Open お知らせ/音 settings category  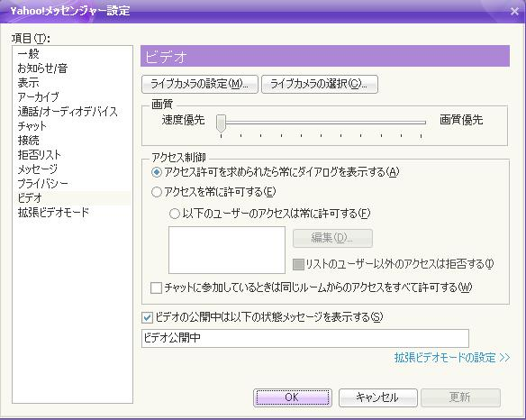42,68
